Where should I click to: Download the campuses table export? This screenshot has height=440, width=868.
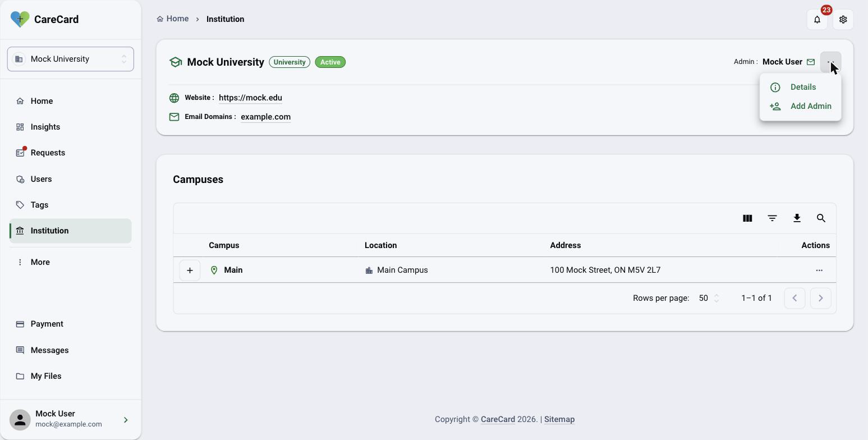pyautogui.click(x=797, y=218)
